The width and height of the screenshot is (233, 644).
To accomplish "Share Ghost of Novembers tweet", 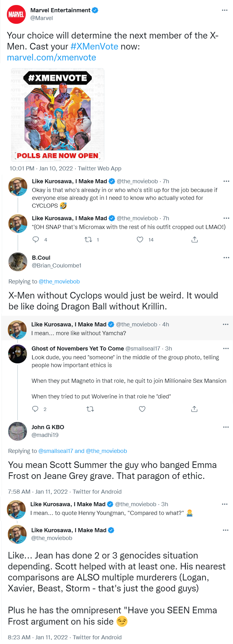I will click(194, 409).
